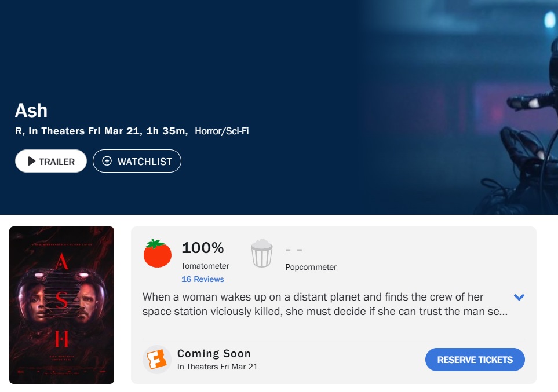Click the Coming Soon heading
Image resolution: width=558 pixels, height=392 pixels.
click(214, 353)
